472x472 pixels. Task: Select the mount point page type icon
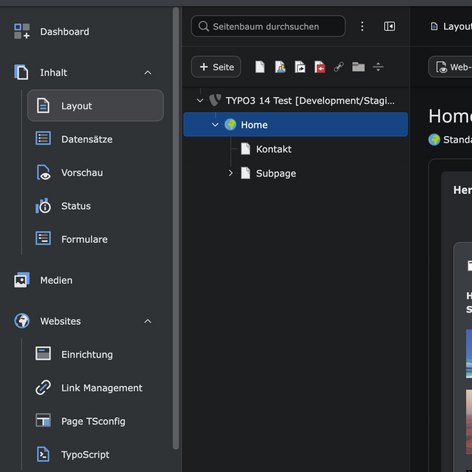[319, 67]
